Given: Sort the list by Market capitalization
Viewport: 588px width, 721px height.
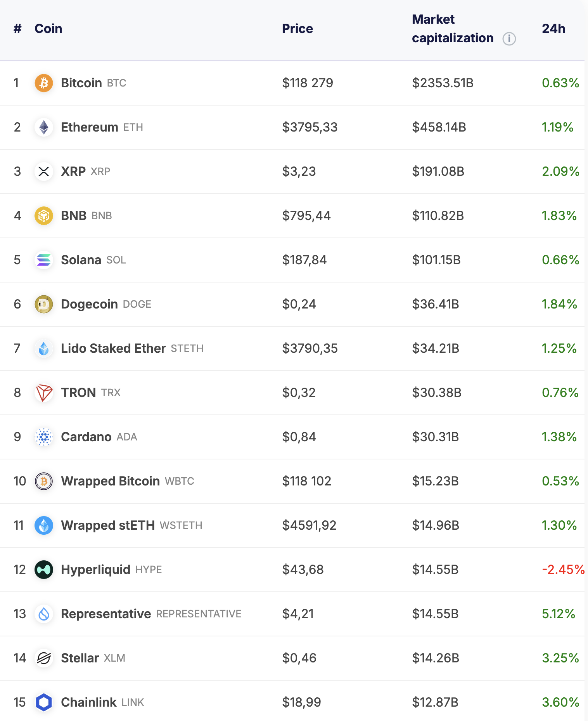Looking at the screenshot, I should pos(452,28).
